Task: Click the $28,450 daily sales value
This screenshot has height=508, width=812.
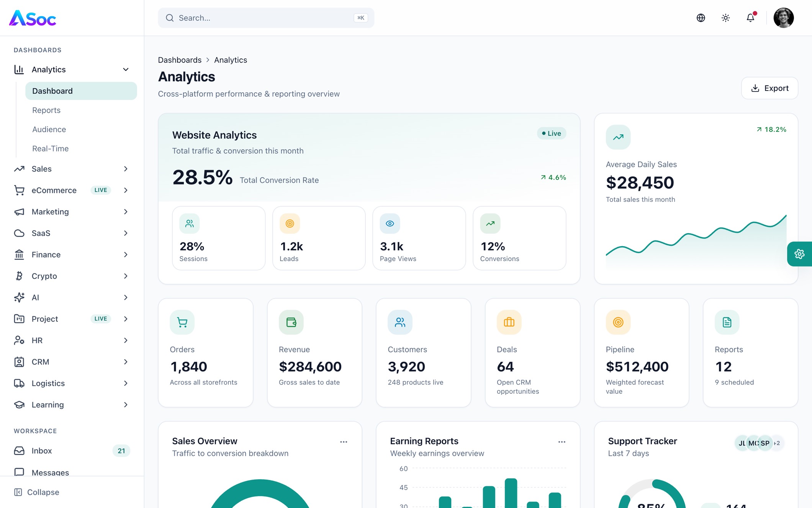Action: click(x=640, y=182)
